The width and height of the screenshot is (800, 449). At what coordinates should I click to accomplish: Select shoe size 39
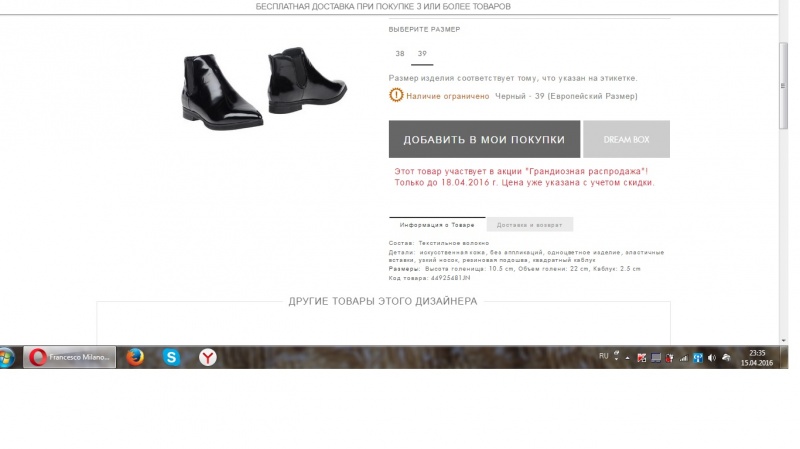tap(422, 54)
